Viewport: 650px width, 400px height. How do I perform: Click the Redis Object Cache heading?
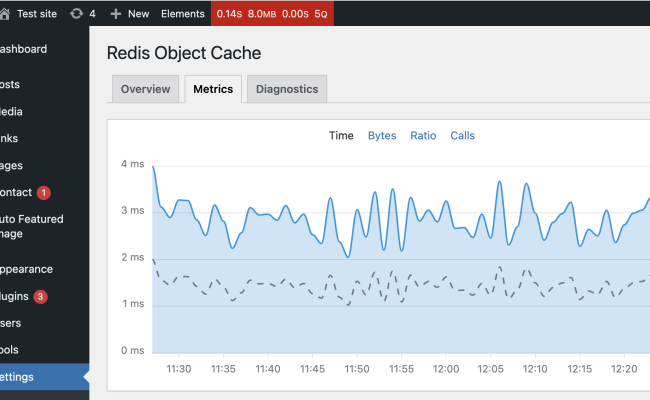184,53
